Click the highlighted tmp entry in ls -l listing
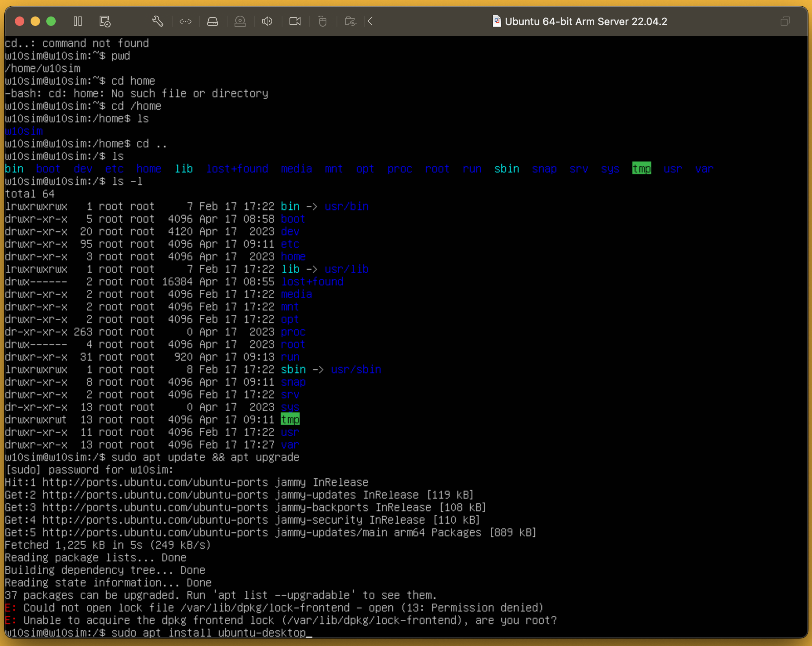Screen dimensions: 812x646 pyautogui.click(x=290, y=419)
